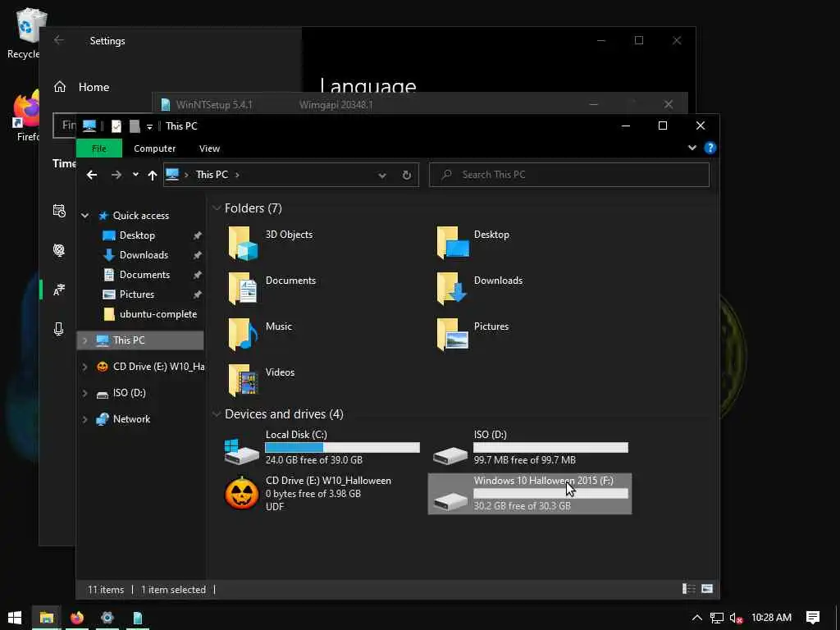Open WinNTSetup from the taskbar
This screenshot has height=630, width=840.
[x=137, y=618]
